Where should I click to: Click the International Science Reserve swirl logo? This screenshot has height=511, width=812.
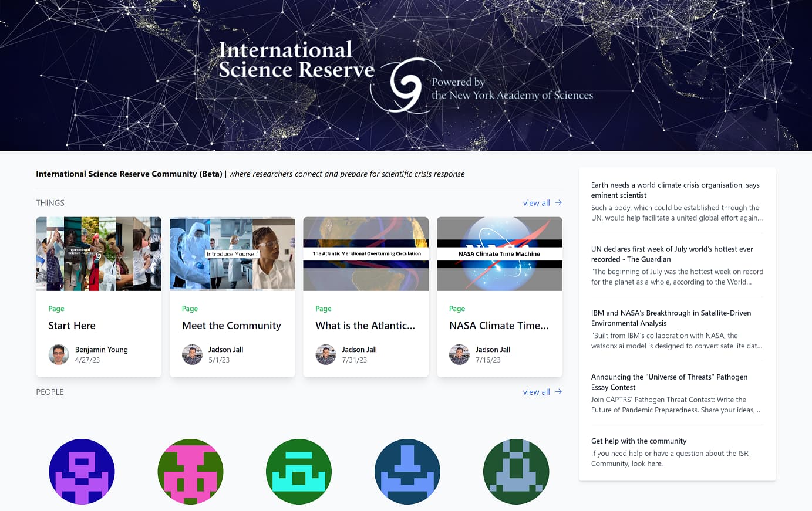pos(405,86)
